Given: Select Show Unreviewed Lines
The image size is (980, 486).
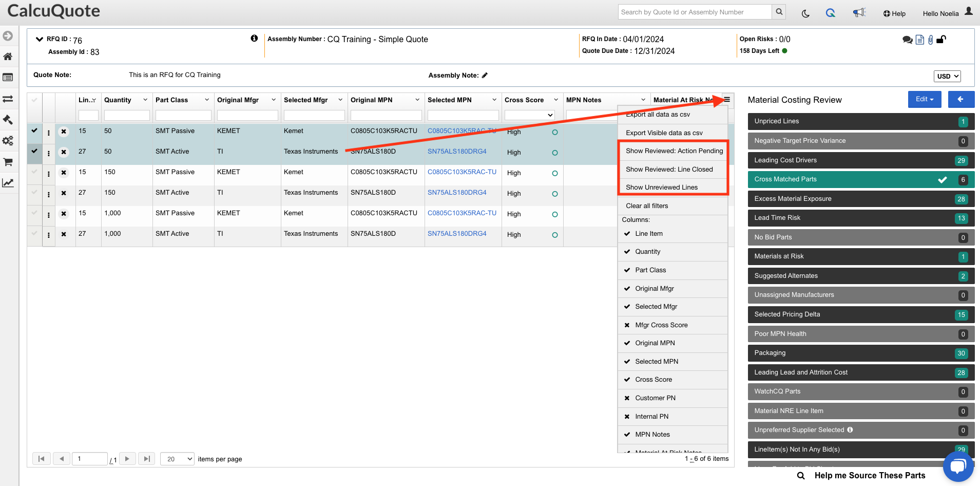Looking at the screenshot, I should coord(672,187).
